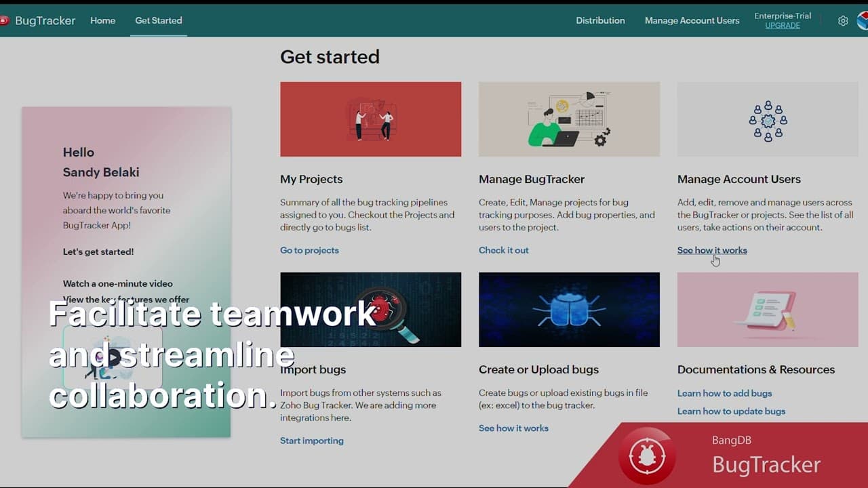The height and width of the screenshot is (488, 868).
Task: Open the Home menu item
Action: pyautogui.click(x=103, y=20)
